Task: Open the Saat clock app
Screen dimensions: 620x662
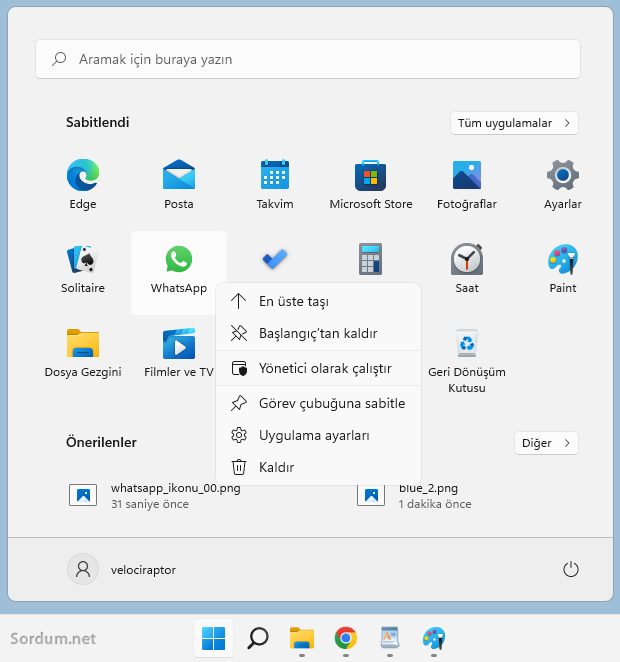Action: [467, 269]
